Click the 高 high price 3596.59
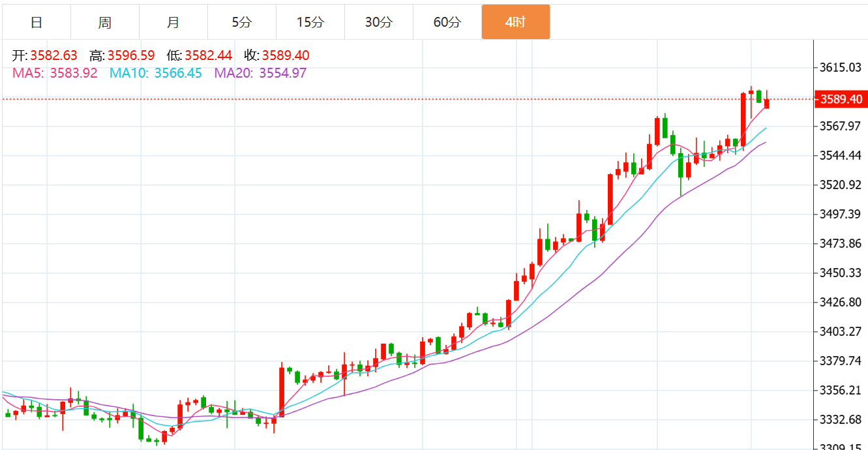Image resolution: width=868 pixels, height=450 pixels. pyautogui.click(x=131, y=55)
